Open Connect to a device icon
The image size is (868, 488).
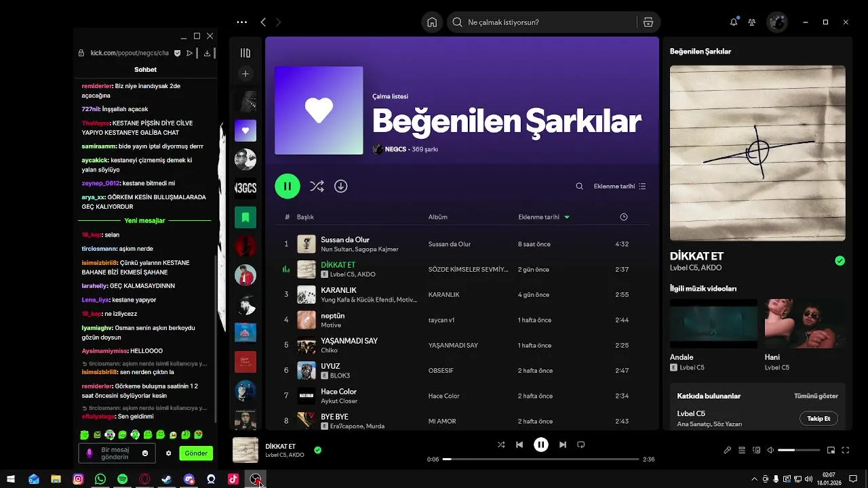pyautogui.click(x=757, y=450)
